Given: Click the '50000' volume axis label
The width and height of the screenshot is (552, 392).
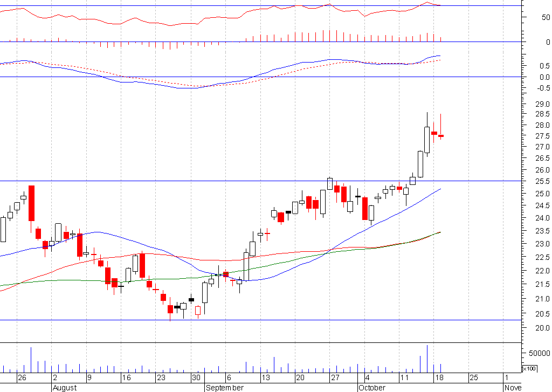Looking at the screenshot, I should pos(539,353).
